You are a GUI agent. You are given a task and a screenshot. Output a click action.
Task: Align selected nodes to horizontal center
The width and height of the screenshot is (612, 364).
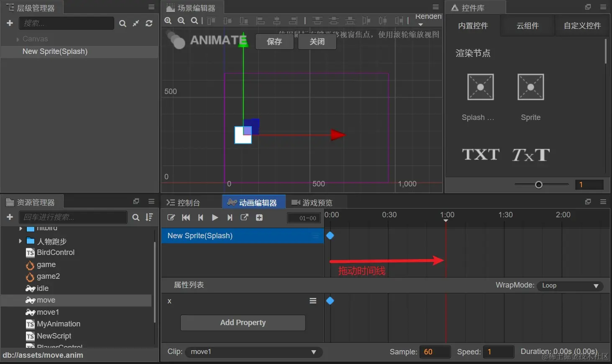click(x=277, y=20)
